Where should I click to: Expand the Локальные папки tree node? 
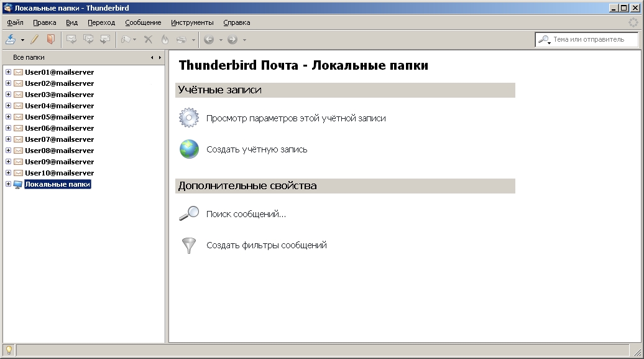click(x=8, y=184)
